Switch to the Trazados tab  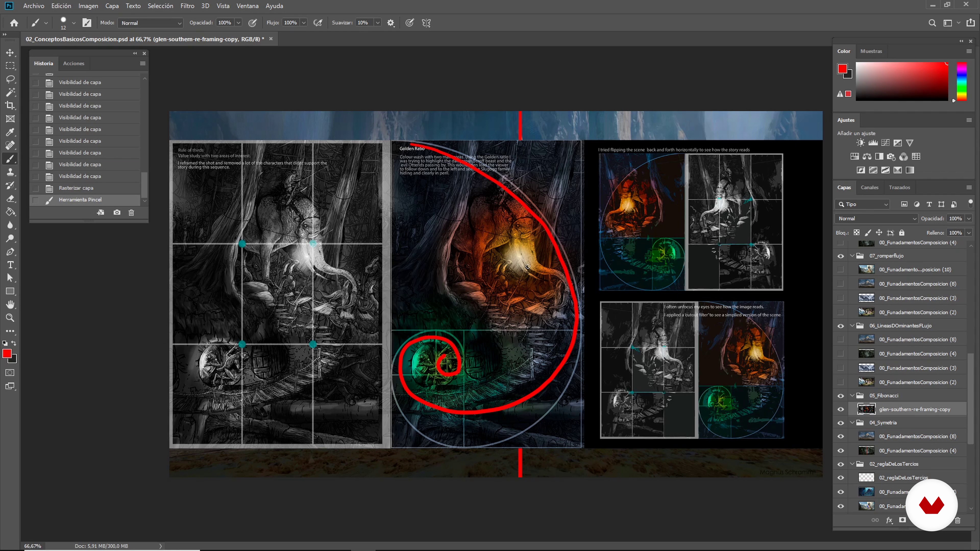(x=899, y=187)
